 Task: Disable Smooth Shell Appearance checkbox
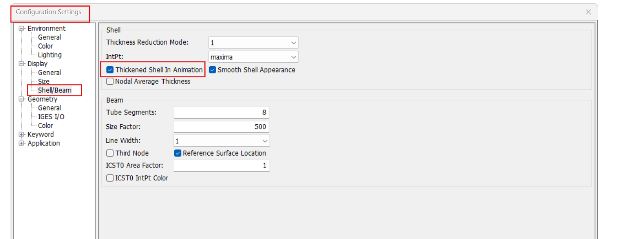click(x=212, y=70)
